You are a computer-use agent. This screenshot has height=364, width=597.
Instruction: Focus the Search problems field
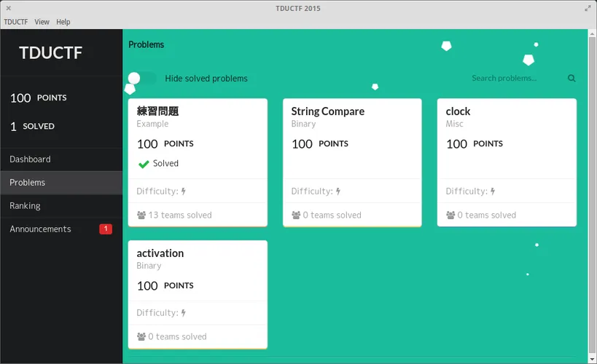(x=518, y=78)
